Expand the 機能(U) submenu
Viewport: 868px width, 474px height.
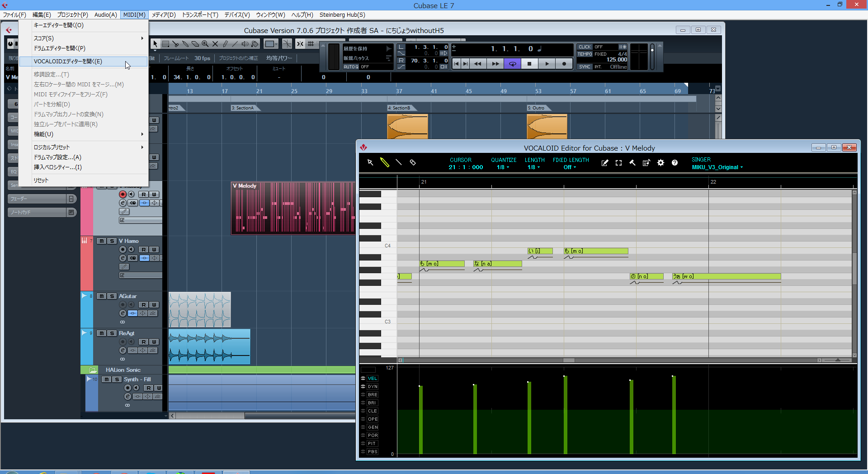[84, 134]
